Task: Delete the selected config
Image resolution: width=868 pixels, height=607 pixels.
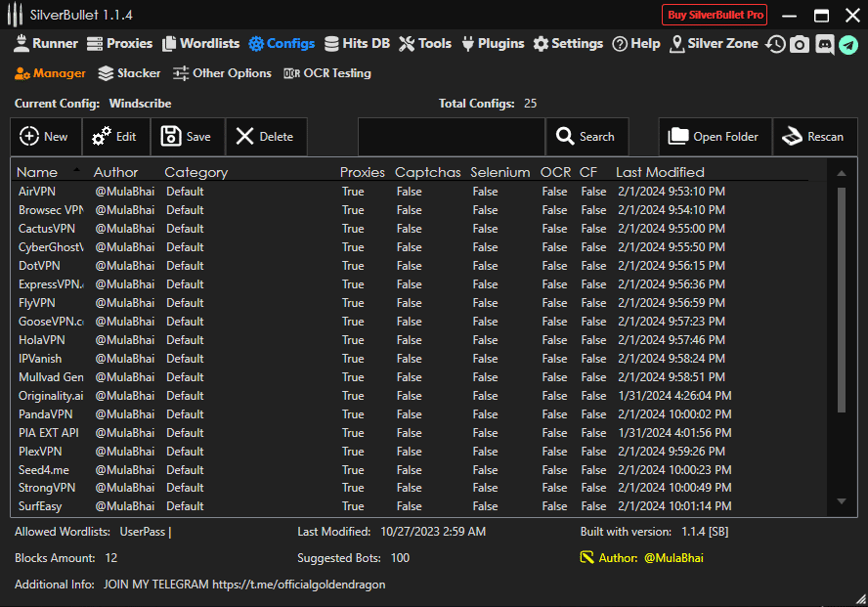Action: pyautogui.click(x=266, y=137)
